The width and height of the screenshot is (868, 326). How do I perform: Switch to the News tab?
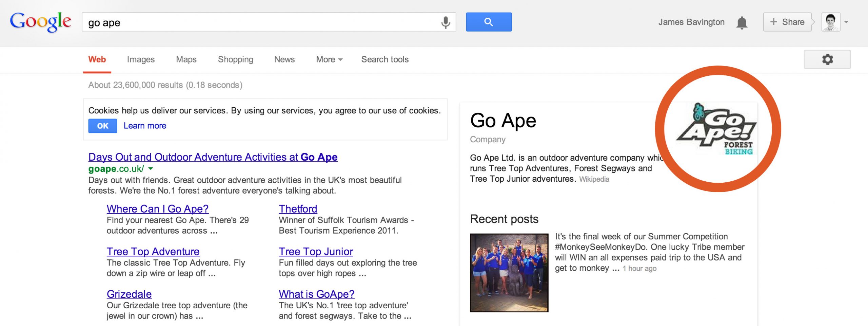pyautogui.click(x=284, y=59)
